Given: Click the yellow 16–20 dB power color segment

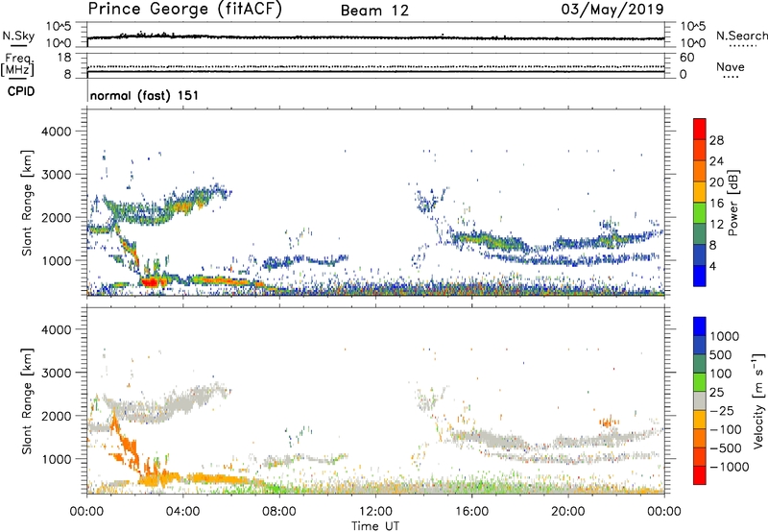Looking at the screenshot, I should click(x=700, y=192).
